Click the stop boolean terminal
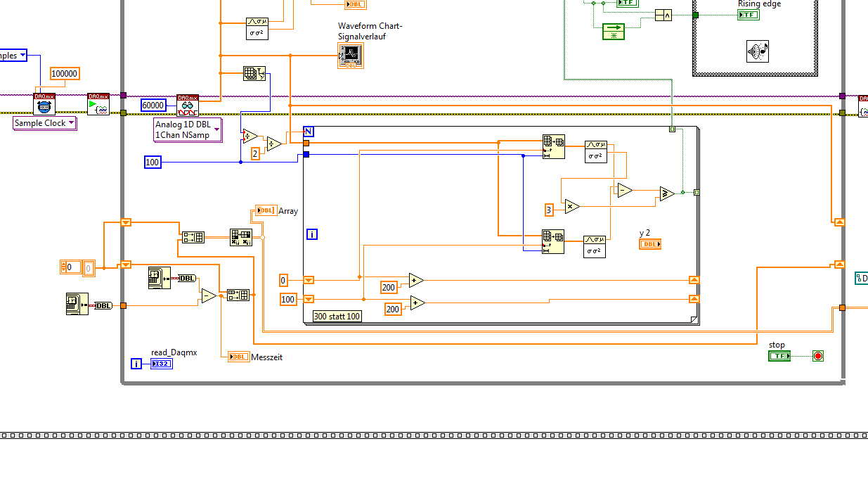The image size is (868, 484). pyautogui.click(x=780, y=356)
